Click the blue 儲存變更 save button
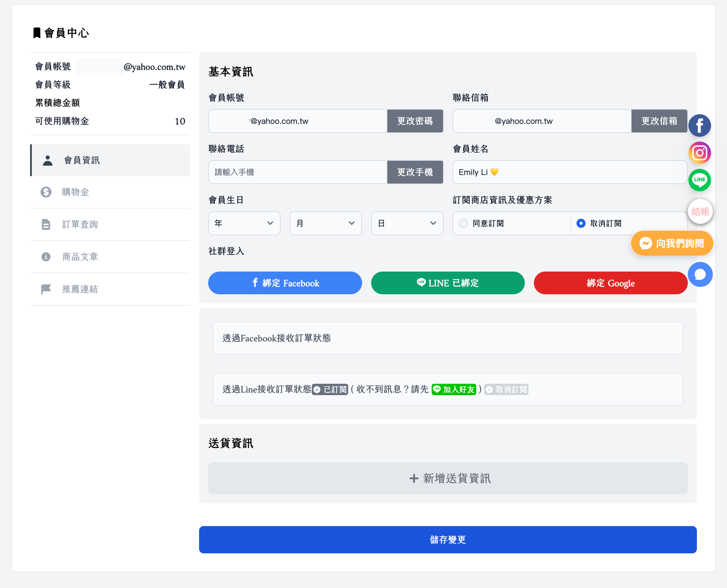The width and height of the screenshot is (727, 588). tap(448, 539)
